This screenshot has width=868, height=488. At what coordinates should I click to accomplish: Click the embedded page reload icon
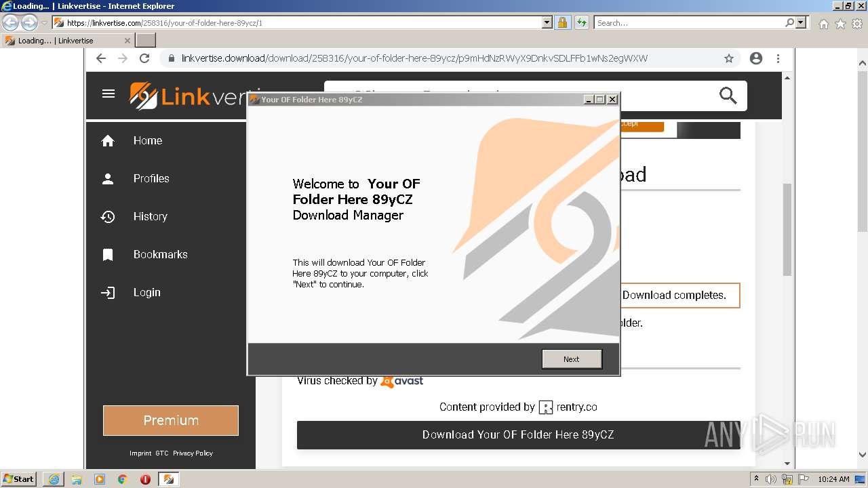144,58
